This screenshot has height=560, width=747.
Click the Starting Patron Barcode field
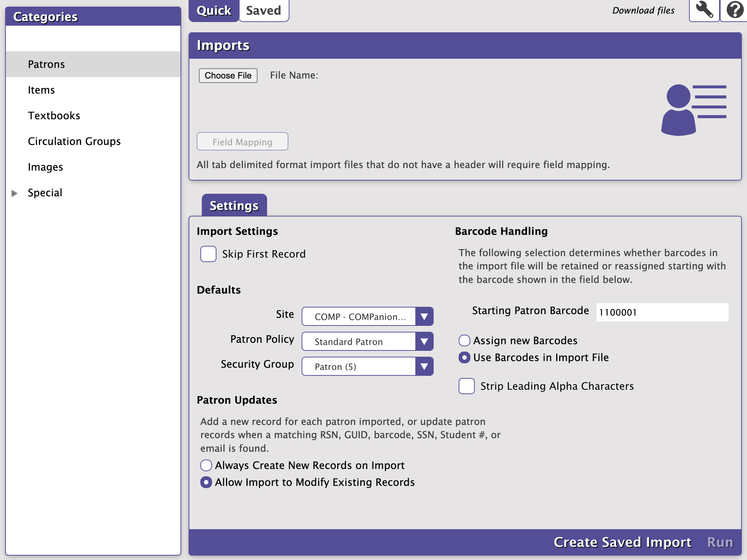(x=662, y=312)
